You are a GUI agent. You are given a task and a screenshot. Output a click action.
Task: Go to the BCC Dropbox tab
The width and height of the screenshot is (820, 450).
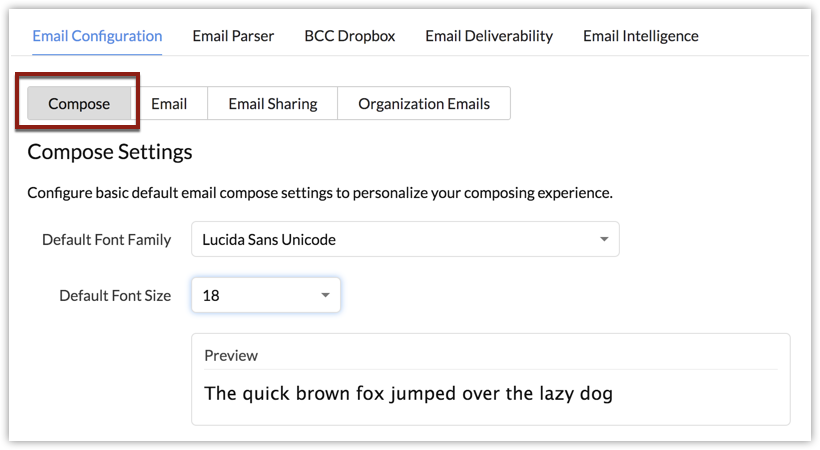(x=350, y=36)
